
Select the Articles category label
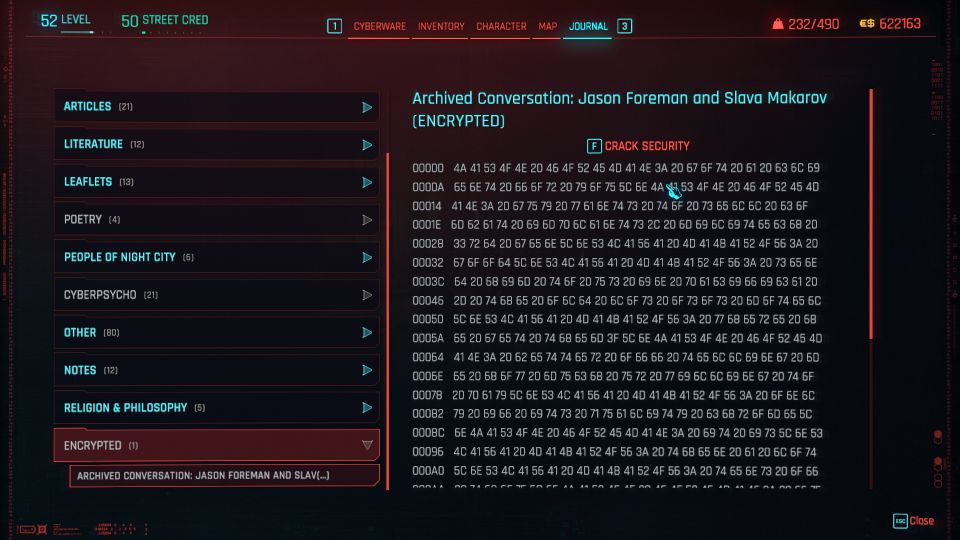(x=87, y=107)
